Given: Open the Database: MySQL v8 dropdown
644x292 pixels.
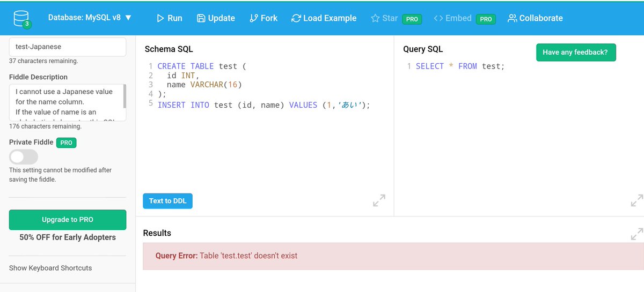Looking at the screenshot, I should tap(90, 18).
